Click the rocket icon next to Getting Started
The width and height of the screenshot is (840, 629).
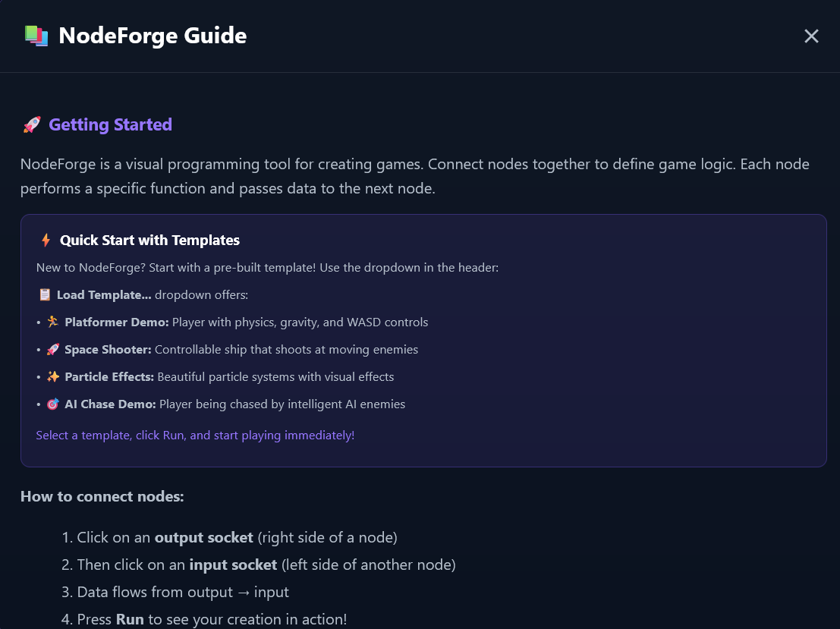(31, 125)
